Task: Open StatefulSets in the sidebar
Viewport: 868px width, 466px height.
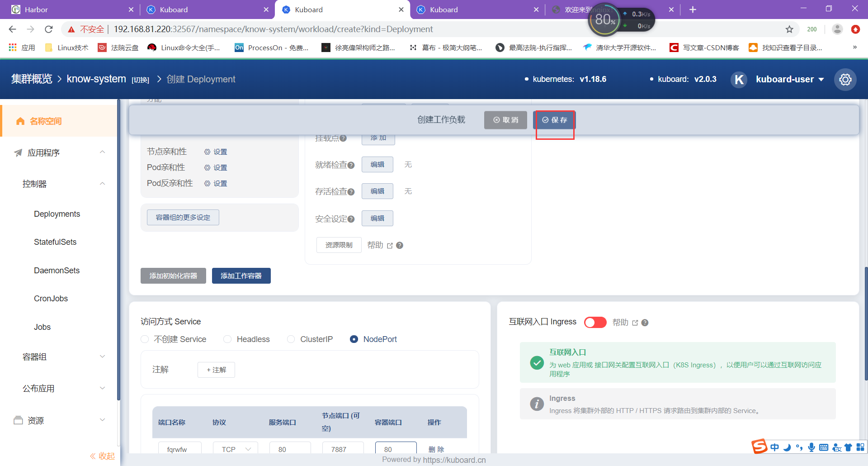Action: click(x=55, y=242)
